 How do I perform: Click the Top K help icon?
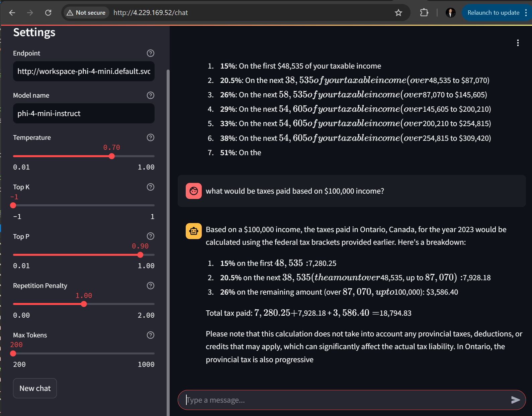click(x=151, y=187)
